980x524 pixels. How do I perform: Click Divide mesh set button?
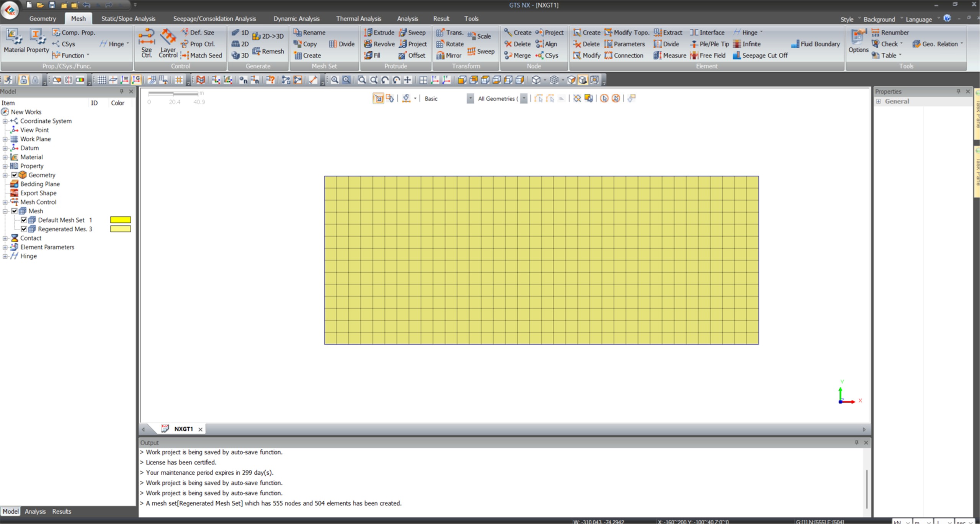(342, 44)
